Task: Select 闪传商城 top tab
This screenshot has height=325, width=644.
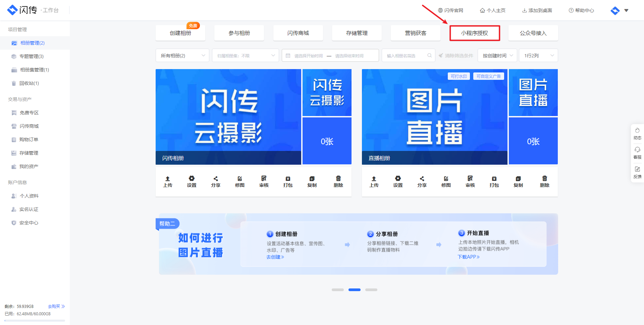Action: (x=298, y=33)
